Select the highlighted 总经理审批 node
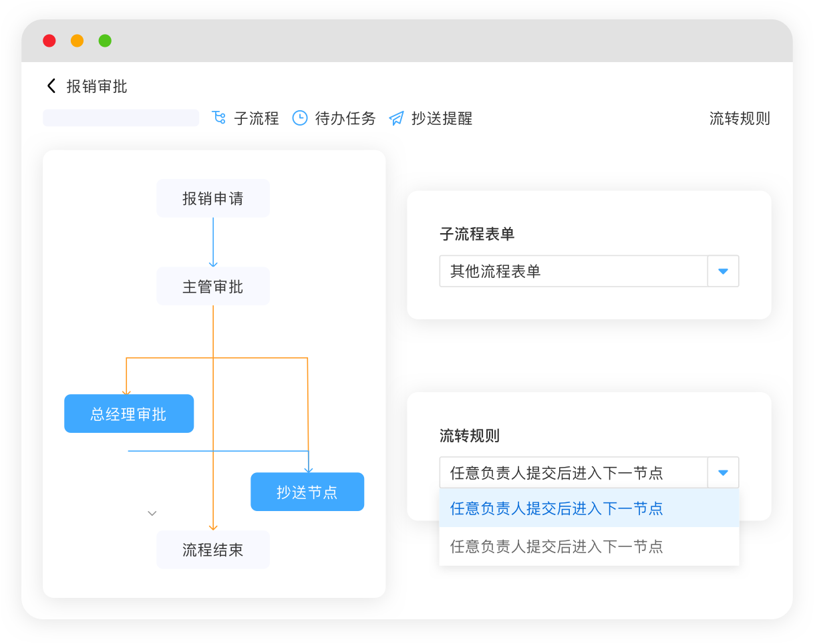The height and width of the screenshot is (644, 815). [129, 414]
